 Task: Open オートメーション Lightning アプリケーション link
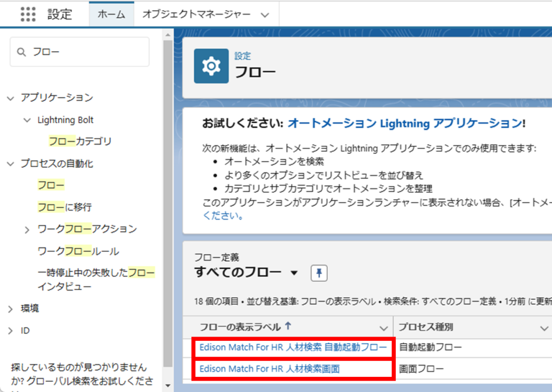404,123
